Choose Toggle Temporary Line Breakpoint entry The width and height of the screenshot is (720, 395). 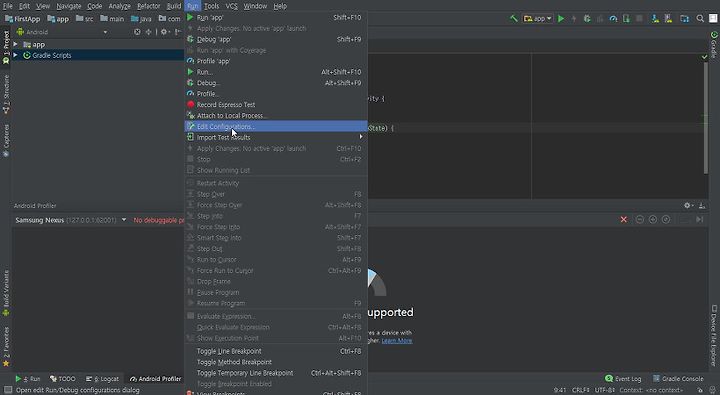(x=276, y=373)
